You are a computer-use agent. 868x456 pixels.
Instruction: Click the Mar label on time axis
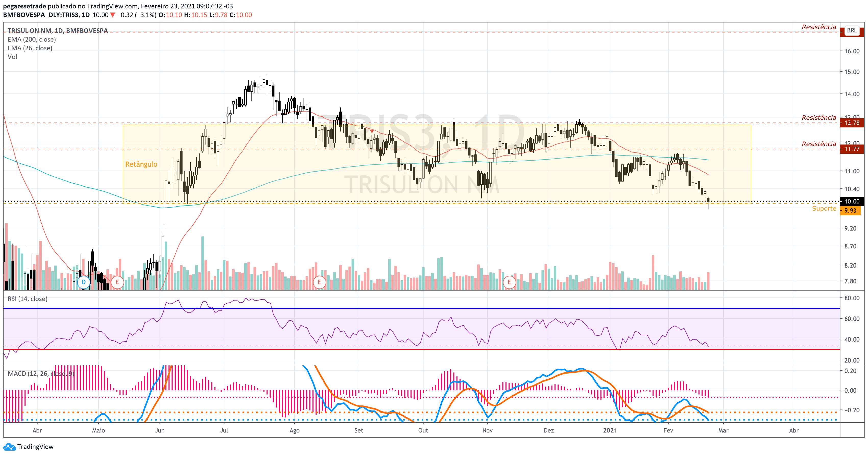(724, 431)
